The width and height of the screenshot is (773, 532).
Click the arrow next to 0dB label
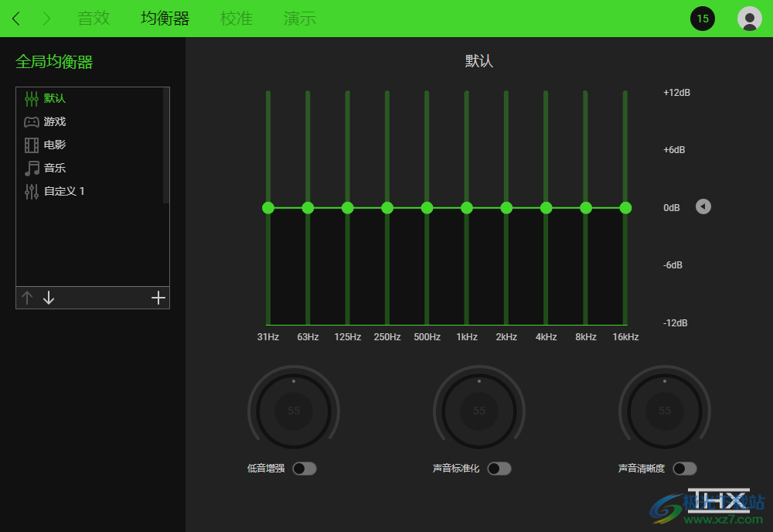tap(703, 206)
